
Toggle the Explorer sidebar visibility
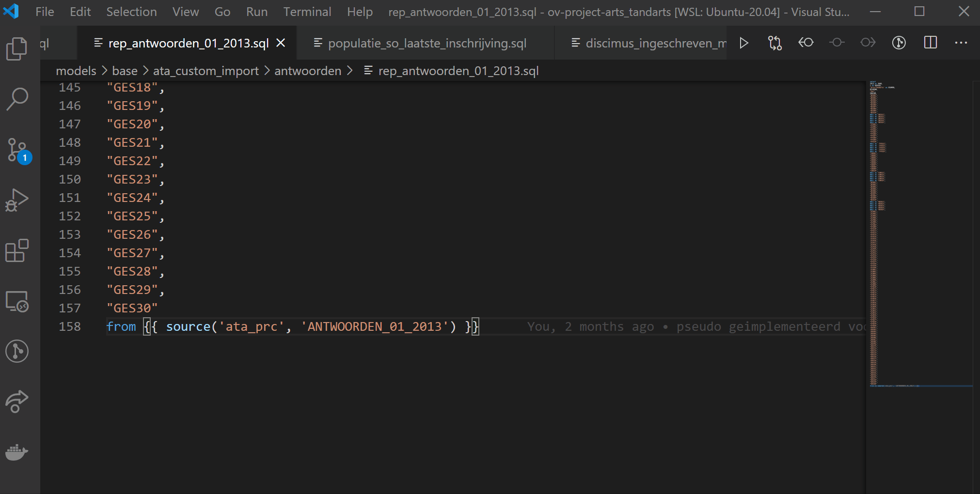[17, 47]
